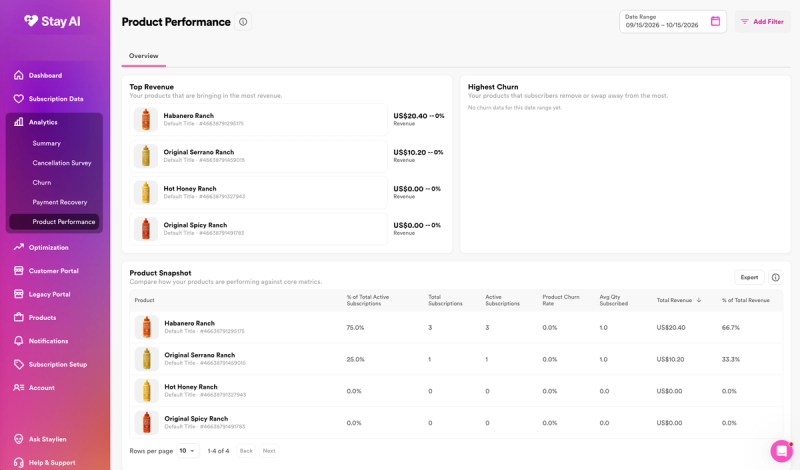Click the US$10.20 revenue in Top Revenue
The height and width of the screenshot is (470, 800).
tap(410, 152)
